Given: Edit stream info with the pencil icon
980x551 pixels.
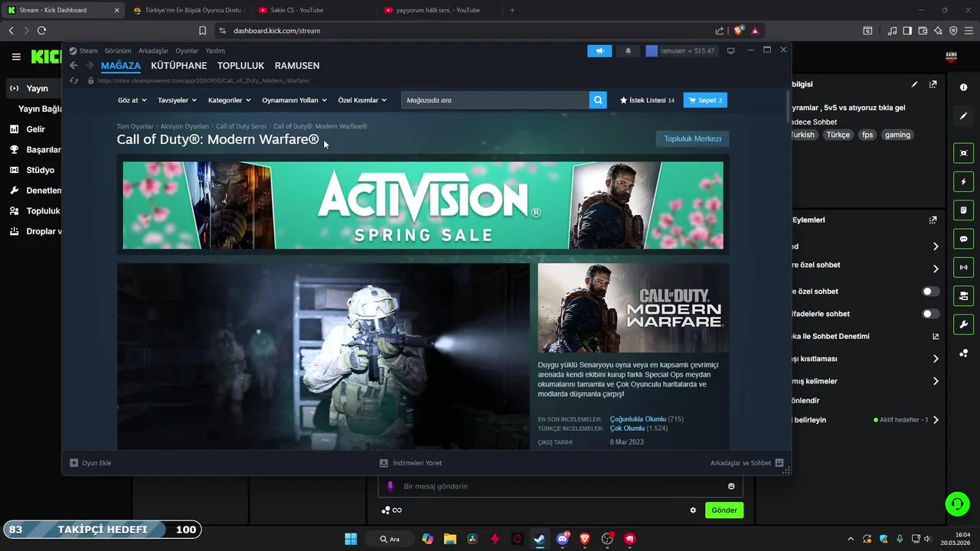Looking at the screenshot, I should pyautogui.click(x=914, y=84).
